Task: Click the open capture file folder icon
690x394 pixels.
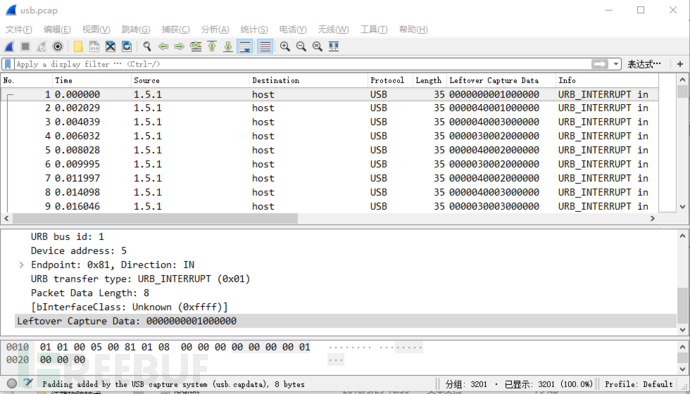Action: [78, 46]
